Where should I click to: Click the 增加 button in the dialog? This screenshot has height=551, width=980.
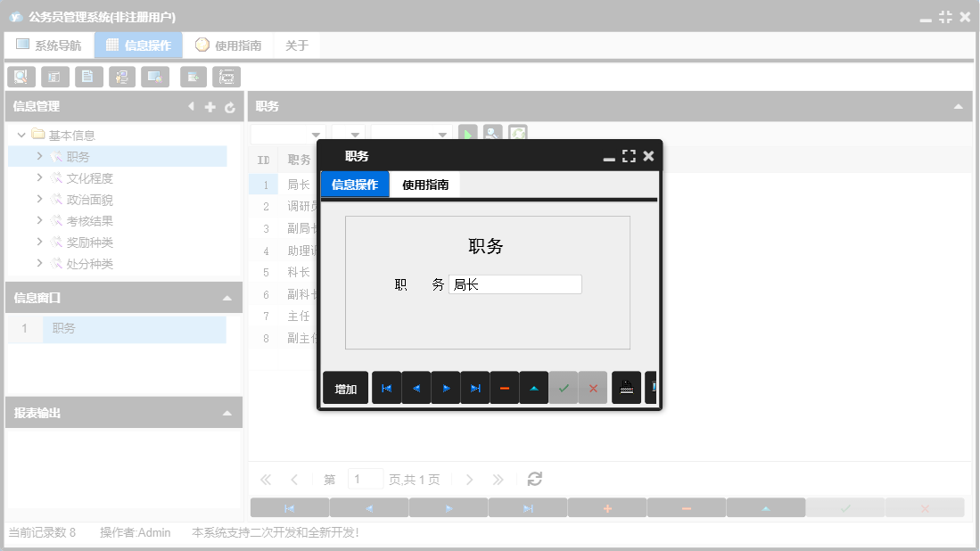tap(345, 387)
